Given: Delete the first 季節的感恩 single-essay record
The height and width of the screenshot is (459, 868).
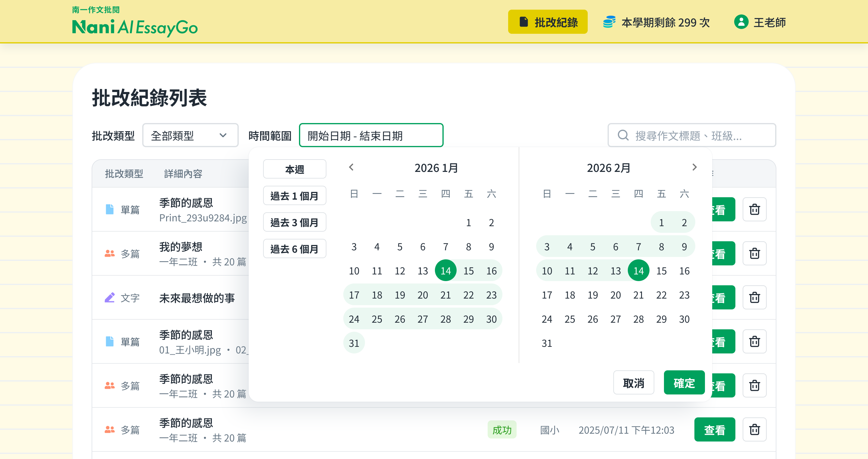Looking at the screenshot, I should pos(754,209).
